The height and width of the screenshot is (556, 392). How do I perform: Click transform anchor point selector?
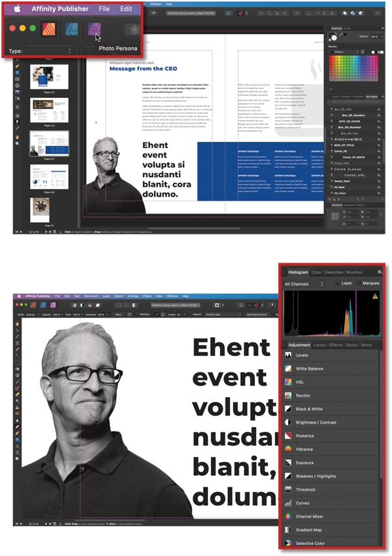pyautogui.click(x=335, y=216)
